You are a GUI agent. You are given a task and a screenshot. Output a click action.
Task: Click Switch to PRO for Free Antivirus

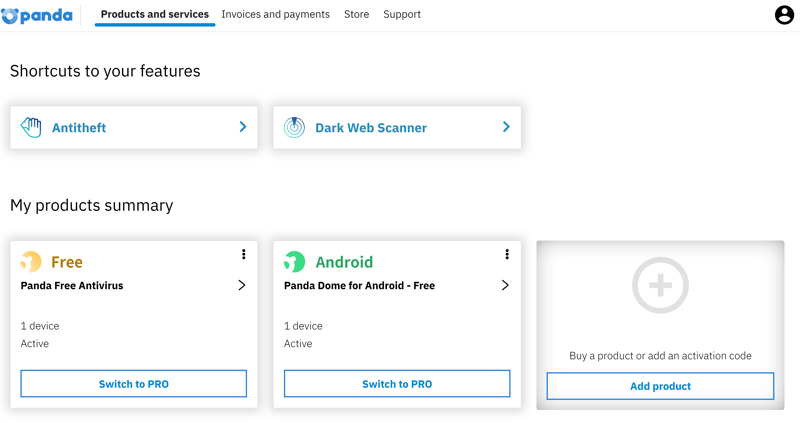[x=134, y=384]
